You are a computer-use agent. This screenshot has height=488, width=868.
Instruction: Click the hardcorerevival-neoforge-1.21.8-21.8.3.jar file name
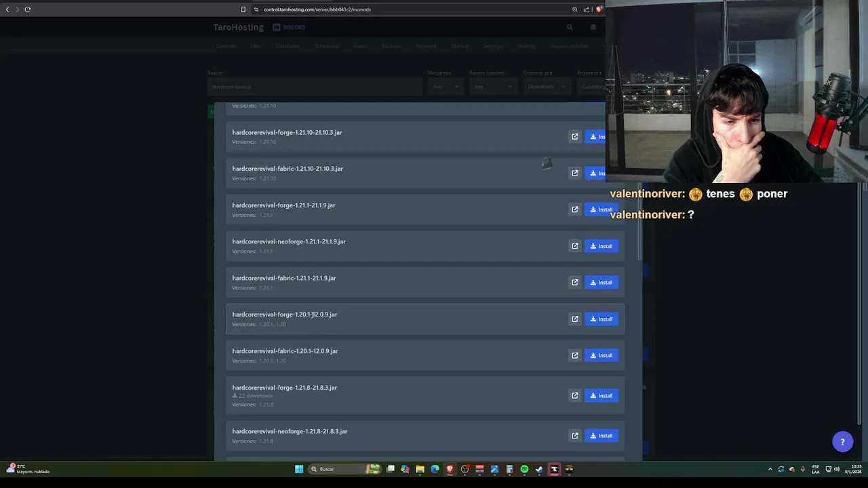[x=290, y=431]
